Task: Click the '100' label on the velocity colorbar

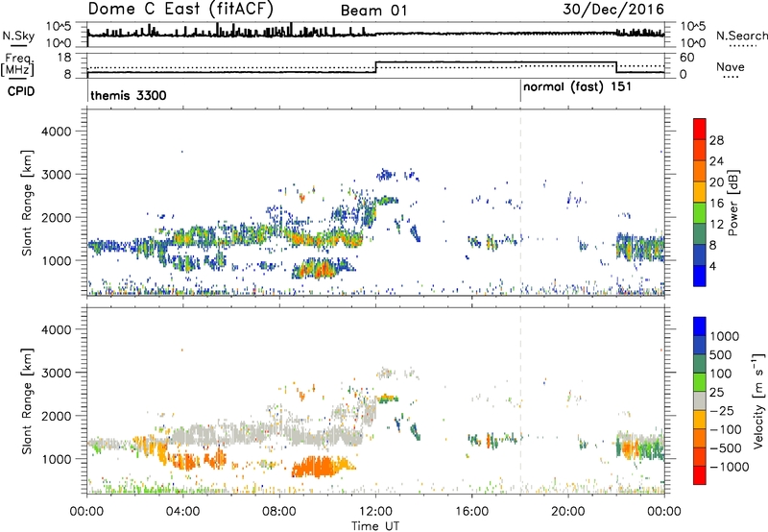Action: coord(721,374)
